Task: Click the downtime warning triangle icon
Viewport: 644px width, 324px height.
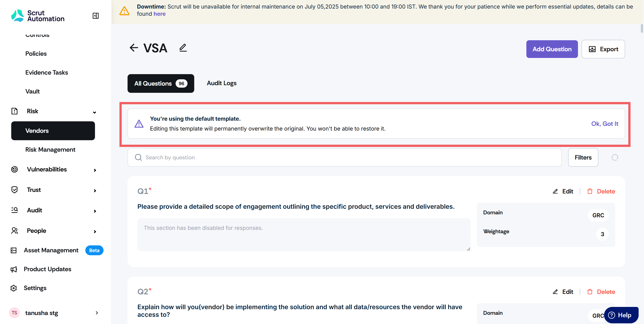Action: [x=124, y=11]
